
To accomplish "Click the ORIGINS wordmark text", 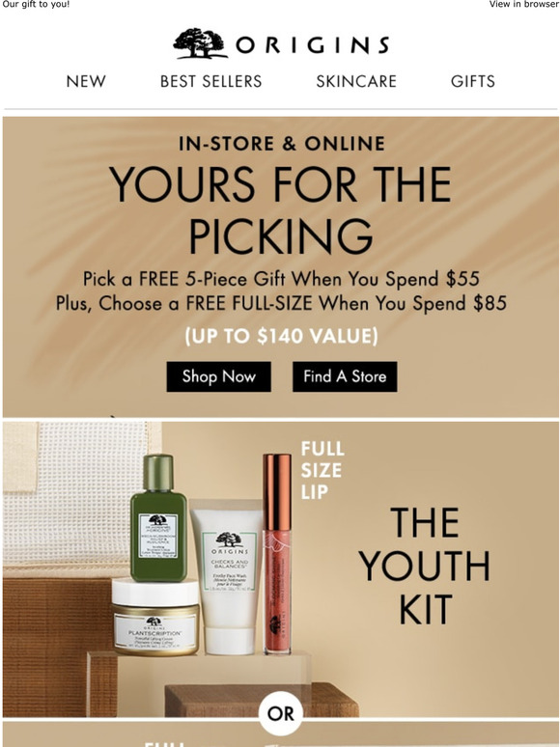I will coord(313,45).
